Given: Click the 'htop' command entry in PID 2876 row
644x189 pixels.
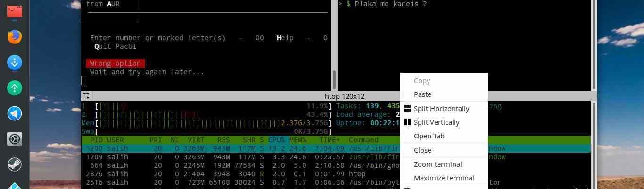Looking at the screenshot, I should (357, 174).
